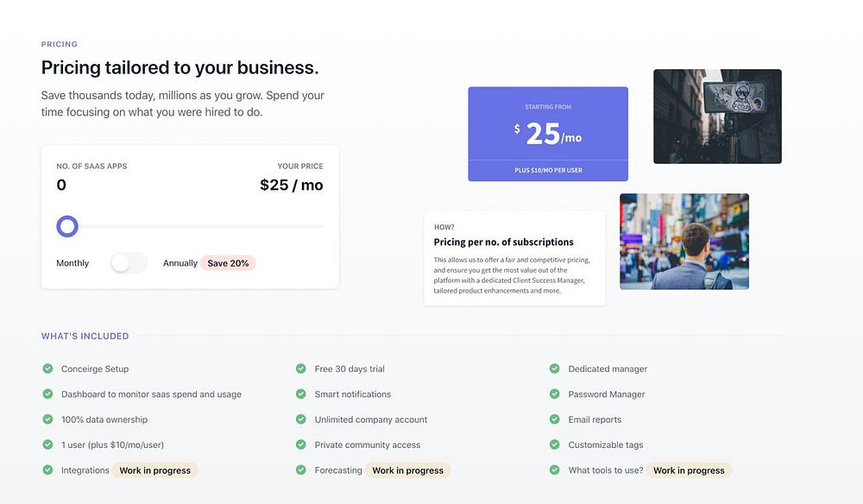Viewport: 863px width, 504px height.
Task: Click the street sign sticker photo
Action: (717, 117)
